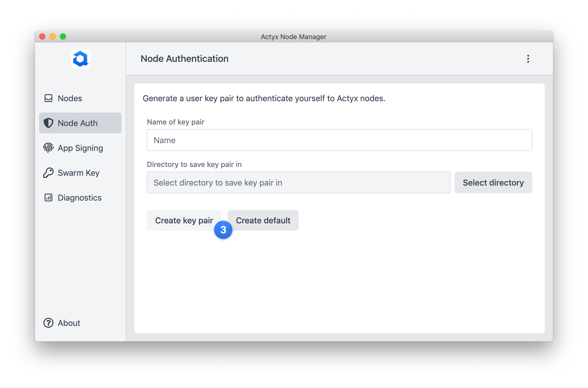Screen dimensions: 588x388
Task: Focus the Name of key pair field
Action: click(x=339, y=140)
